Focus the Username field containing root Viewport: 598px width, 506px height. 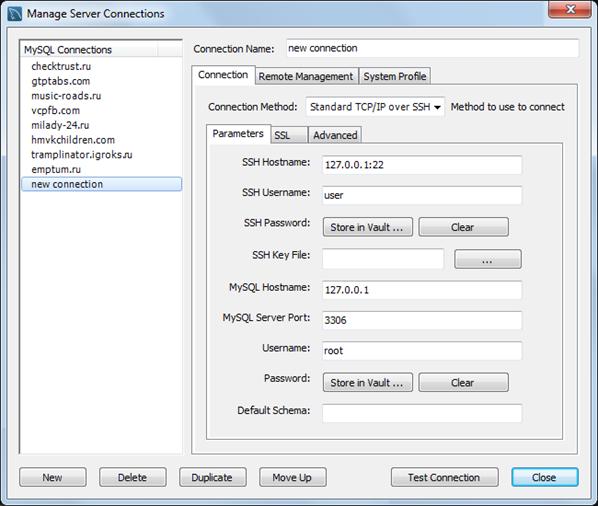click(422, 351)
